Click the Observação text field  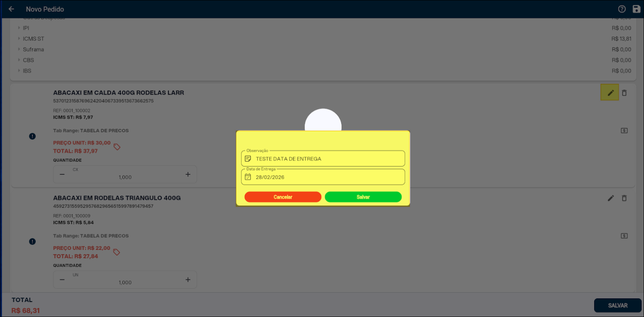coord(328,159)
